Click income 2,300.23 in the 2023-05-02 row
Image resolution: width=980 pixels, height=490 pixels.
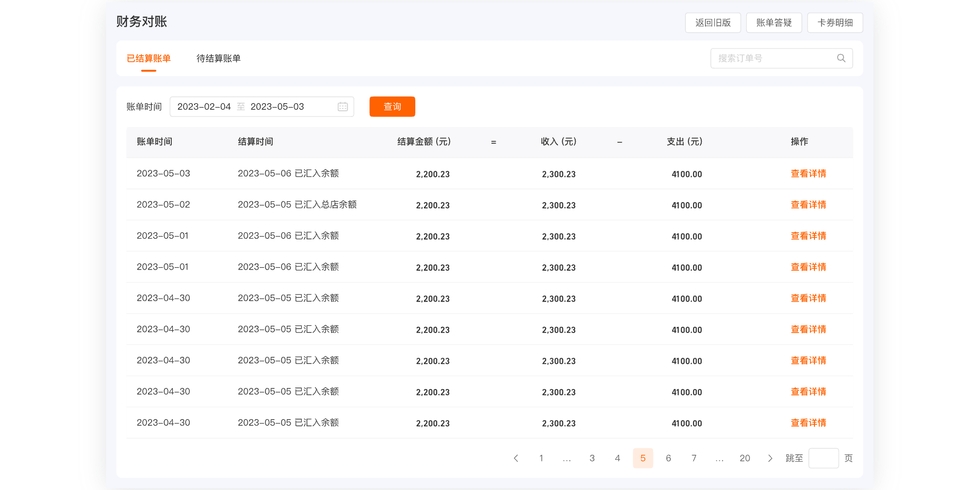click(559, 206)
